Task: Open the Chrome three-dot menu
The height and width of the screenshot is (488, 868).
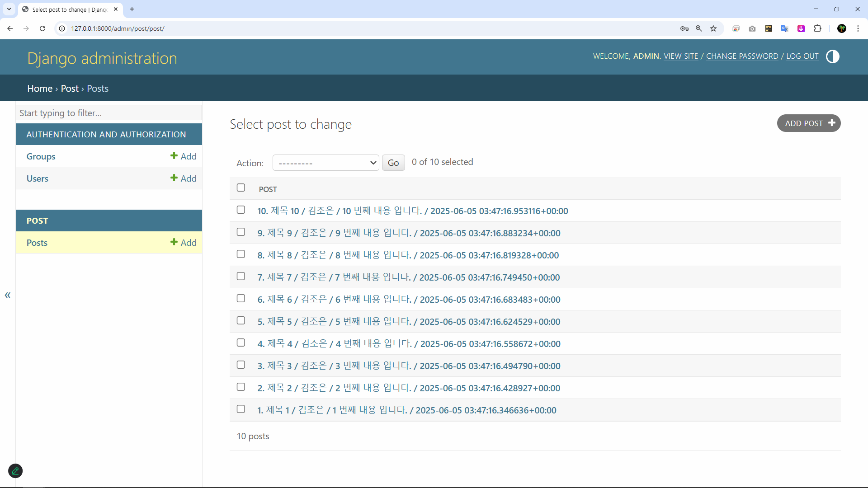Action: [x=858, y=28]
